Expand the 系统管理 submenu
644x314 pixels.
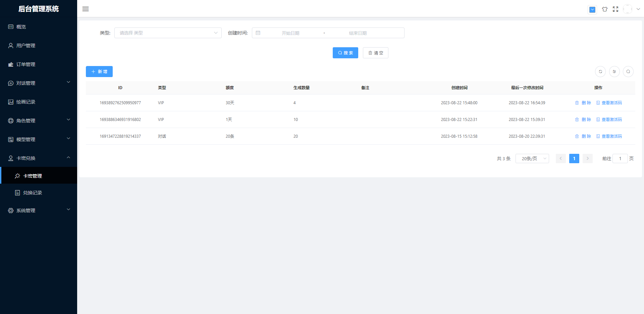39,210
